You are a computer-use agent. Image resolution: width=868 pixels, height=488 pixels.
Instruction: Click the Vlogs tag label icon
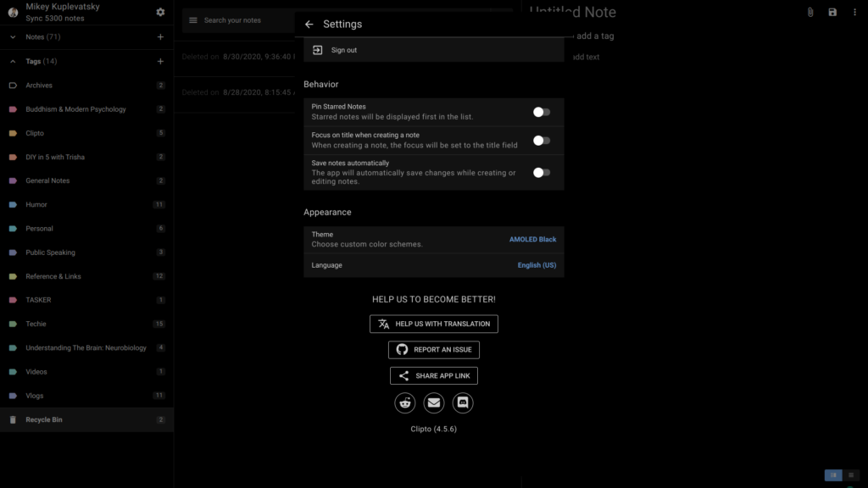pos(13,396)
